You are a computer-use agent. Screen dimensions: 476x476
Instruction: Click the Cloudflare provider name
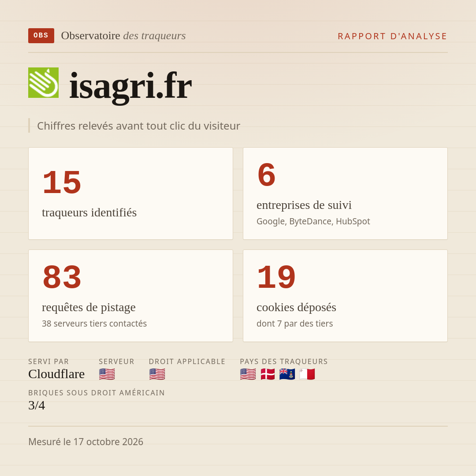56,374
